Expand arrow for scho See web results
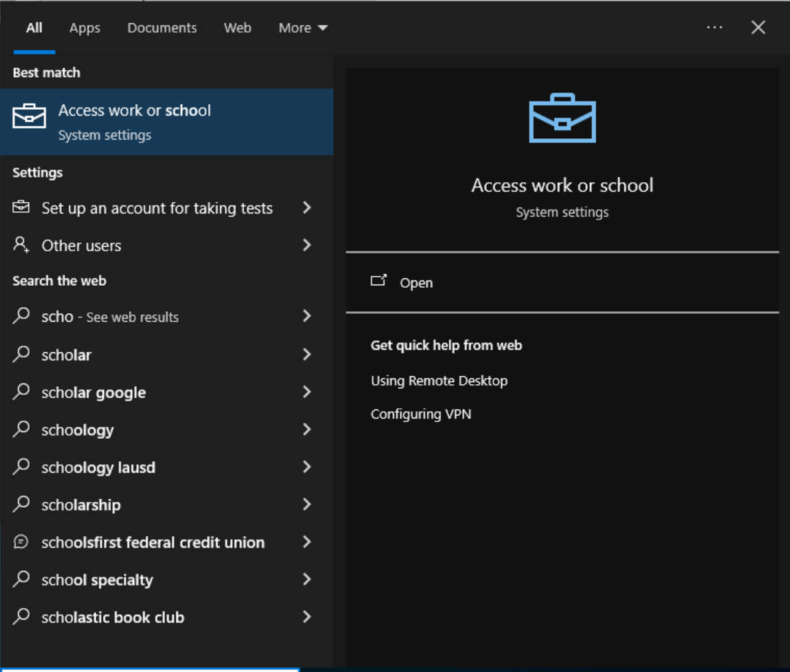The width and height of the screenshot is (790, 672). pyautogui.click(x=307, y=316)
